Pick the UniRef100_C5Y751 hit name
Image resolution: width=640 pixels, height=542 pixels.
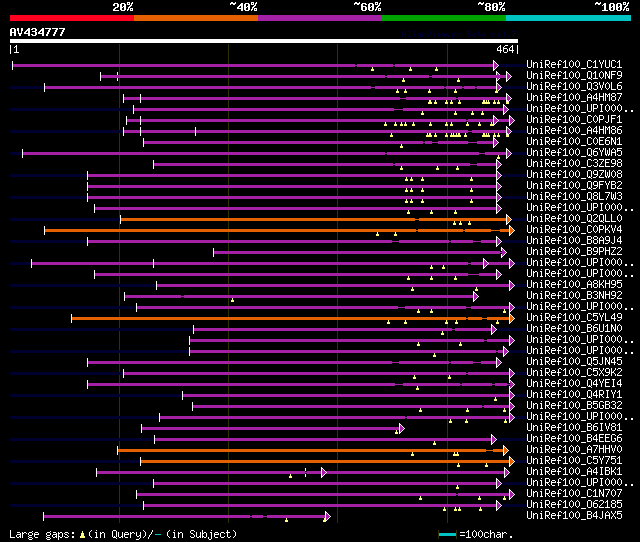point(574,461)
